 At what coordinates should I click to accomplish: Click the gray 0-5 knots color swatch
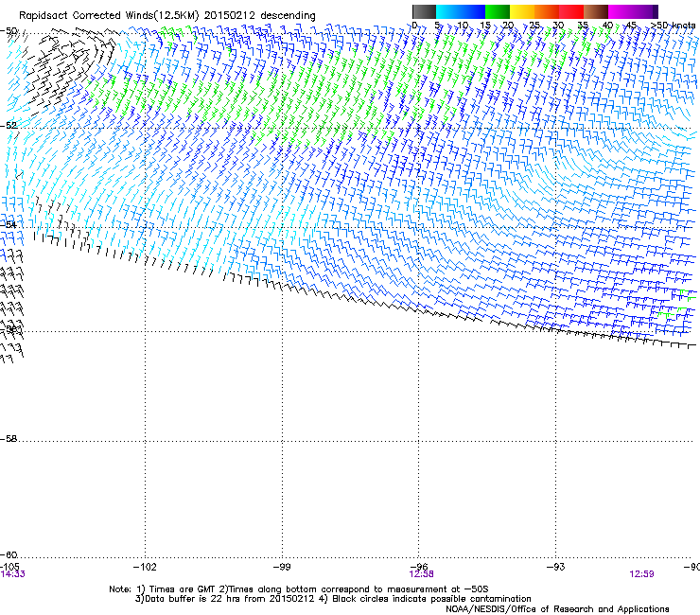pos(424,11)
